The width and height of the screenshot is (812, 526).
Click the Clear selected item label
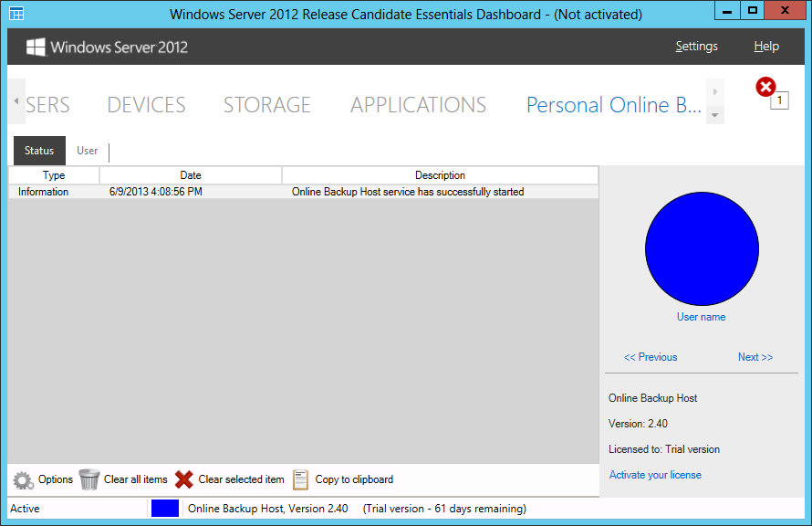(x=242, y=479)
